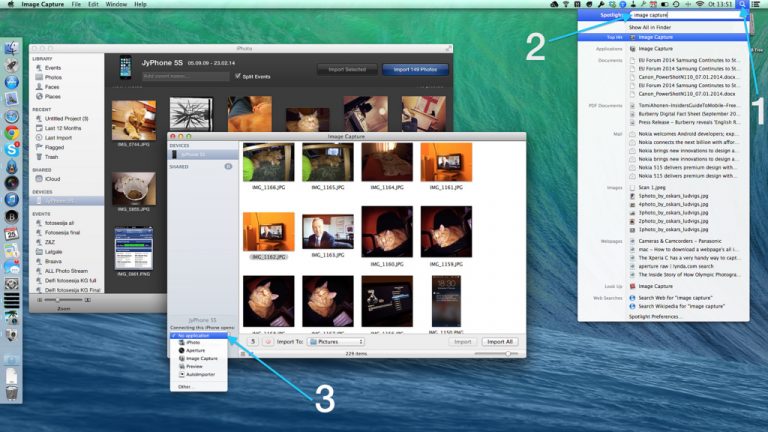Choose No application in popup menu
768x432 pixels.
pyautogui.click(x=199, y=336)
